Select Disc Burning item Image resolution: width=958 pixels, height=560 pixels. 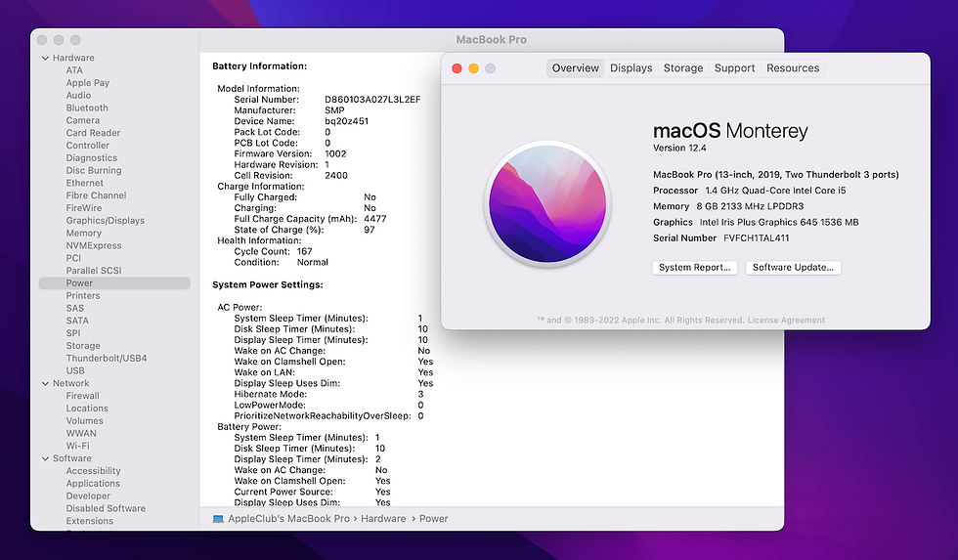click(x=94, y=170)
